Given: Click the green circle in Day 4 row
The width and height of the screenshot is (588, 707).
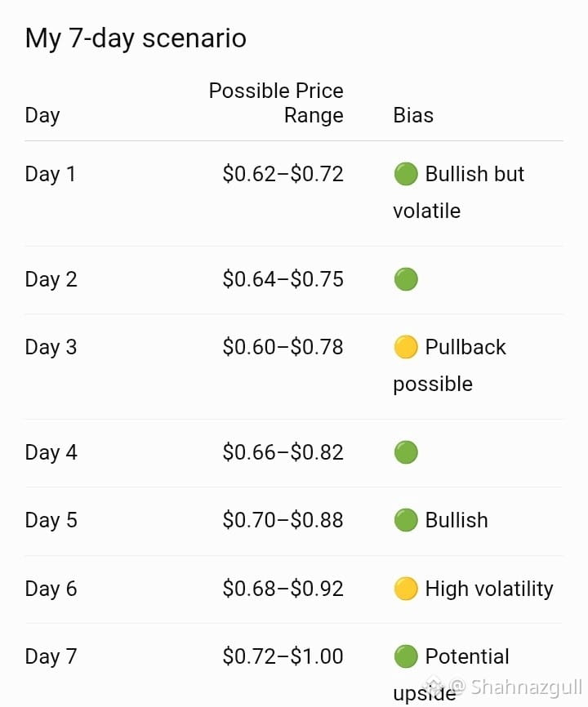Looking at the screenshot, I should click(x=405, y=452).
